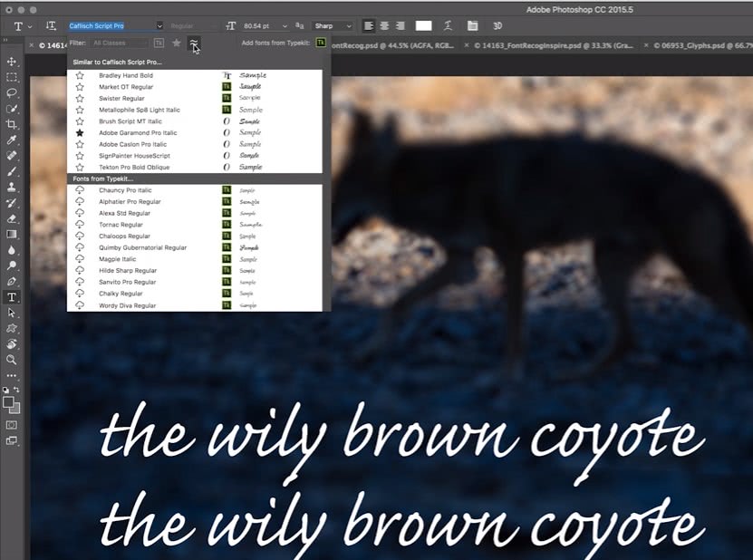The height and width of the screenshot is (560, 753).
Task: Sync Wordy Diva Regular from Typekit
Action: 80,305
